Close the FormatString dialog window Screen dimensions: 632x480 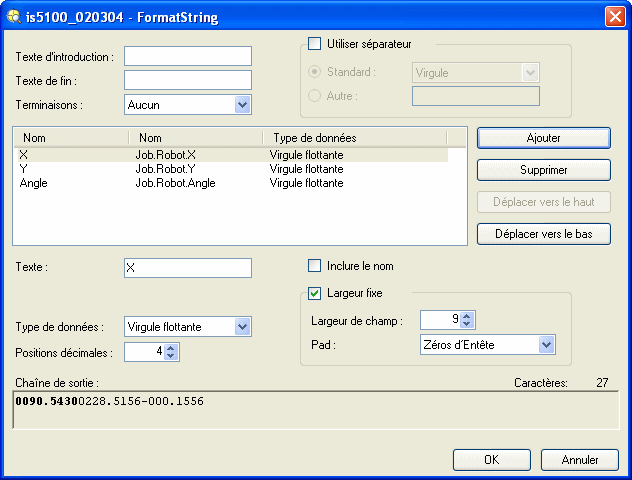tap(614, 17)
